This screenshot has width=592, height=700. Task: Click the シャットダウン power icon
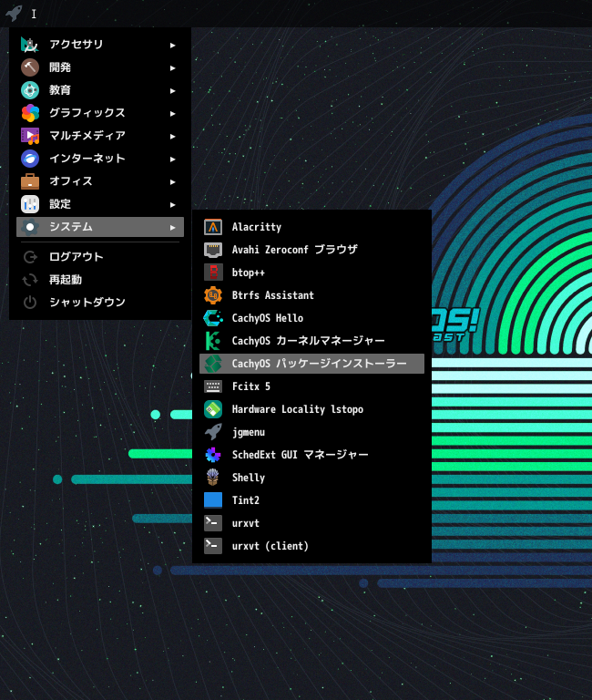[x=30, y=303]
